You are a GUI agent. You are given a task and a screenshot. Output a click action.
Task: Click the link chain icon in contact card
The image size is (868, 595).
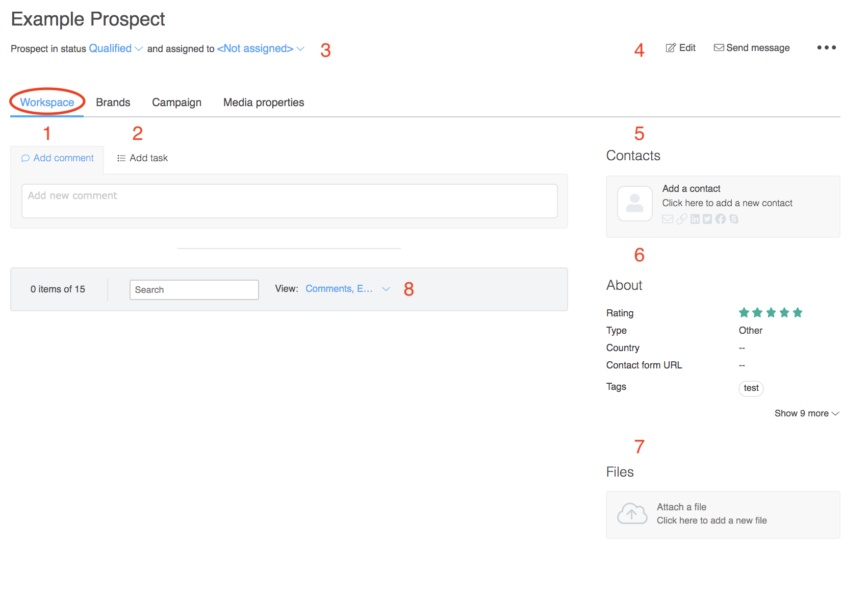[681, 219]
